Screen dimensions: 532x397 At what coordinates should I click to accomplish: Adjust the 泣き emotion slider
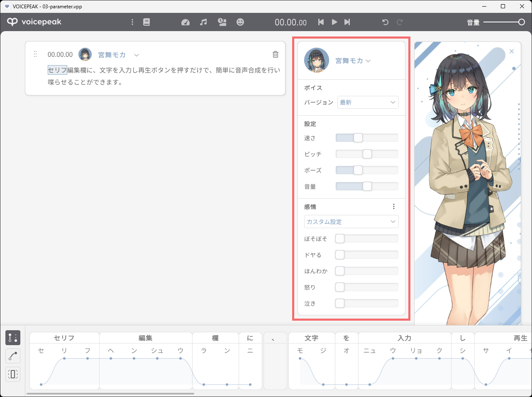[367, 303]
